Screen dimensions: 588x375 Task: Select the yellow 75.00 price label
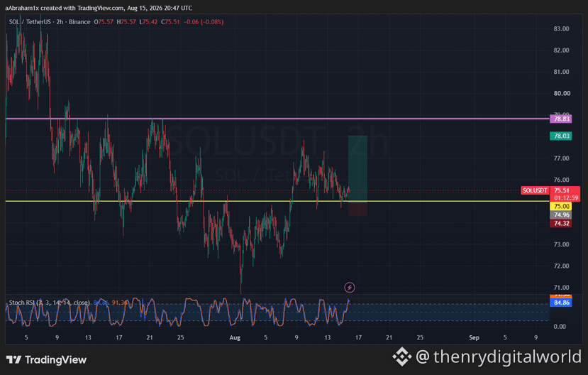[x=561, y=206]
